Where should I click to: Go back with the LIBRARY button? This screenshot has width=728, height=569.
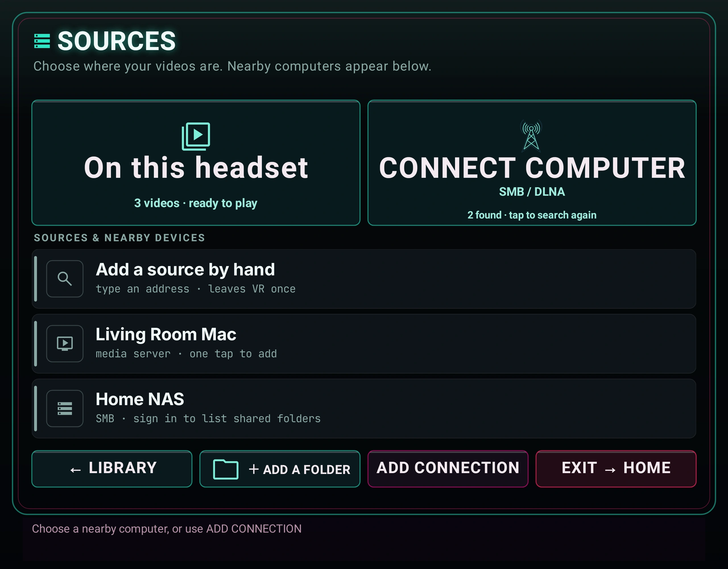click(x=112, y=469)
